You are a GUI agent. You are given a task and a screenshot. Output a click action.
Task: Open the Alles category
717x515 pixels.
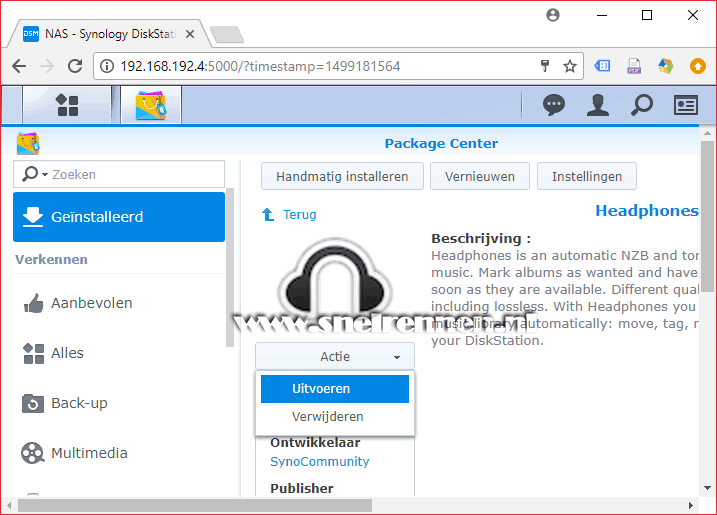[x=119, y=353]
